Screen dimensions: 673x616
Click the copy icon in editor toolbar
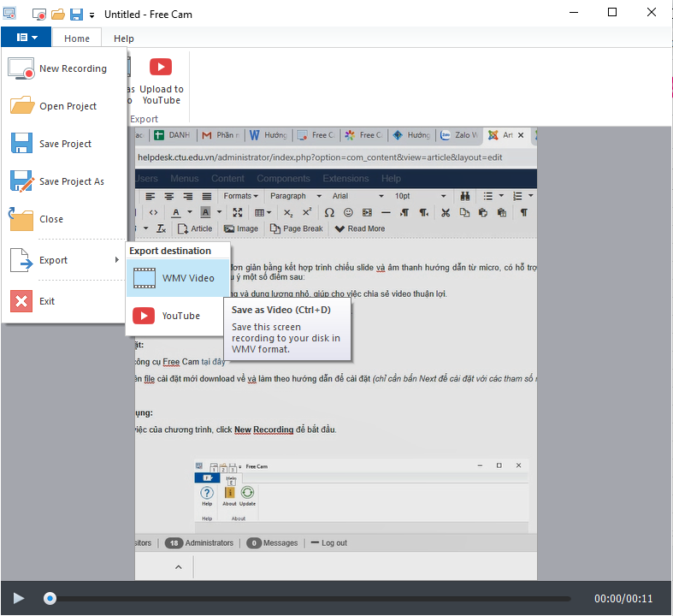point(464,212)
